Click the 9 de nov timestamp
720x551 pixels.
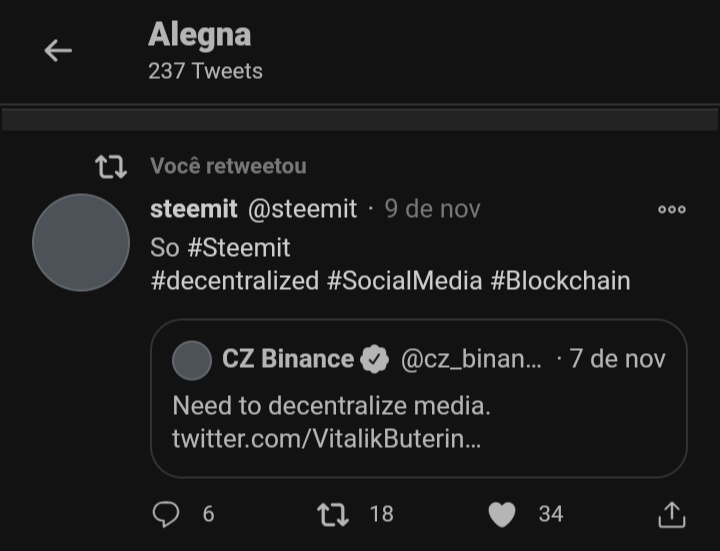433,209
